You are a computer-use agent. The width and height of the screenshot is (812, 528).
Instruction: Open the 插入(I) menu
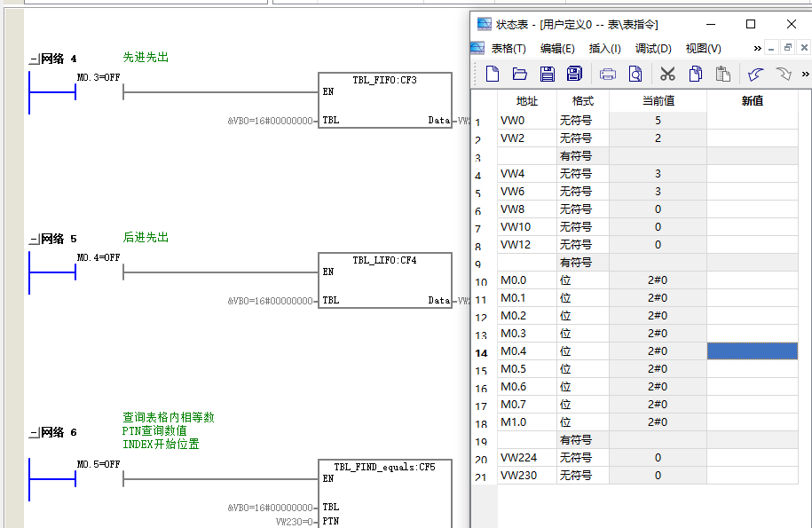(x=605, y=48)
